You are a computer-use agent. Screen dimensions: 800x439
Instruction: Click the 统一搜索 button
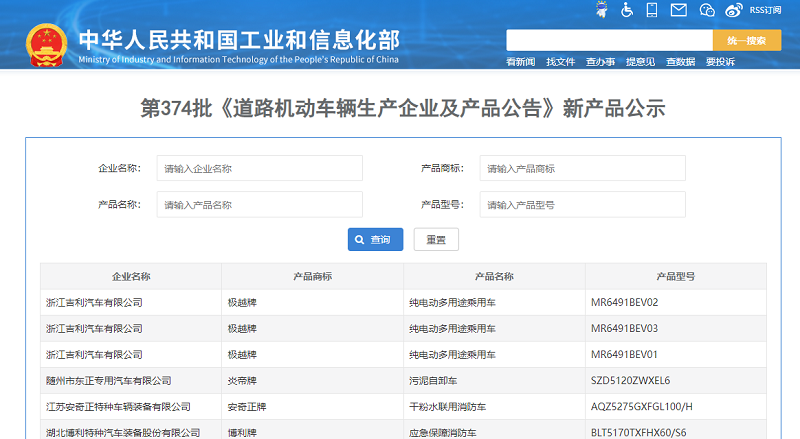pos(747,40)
